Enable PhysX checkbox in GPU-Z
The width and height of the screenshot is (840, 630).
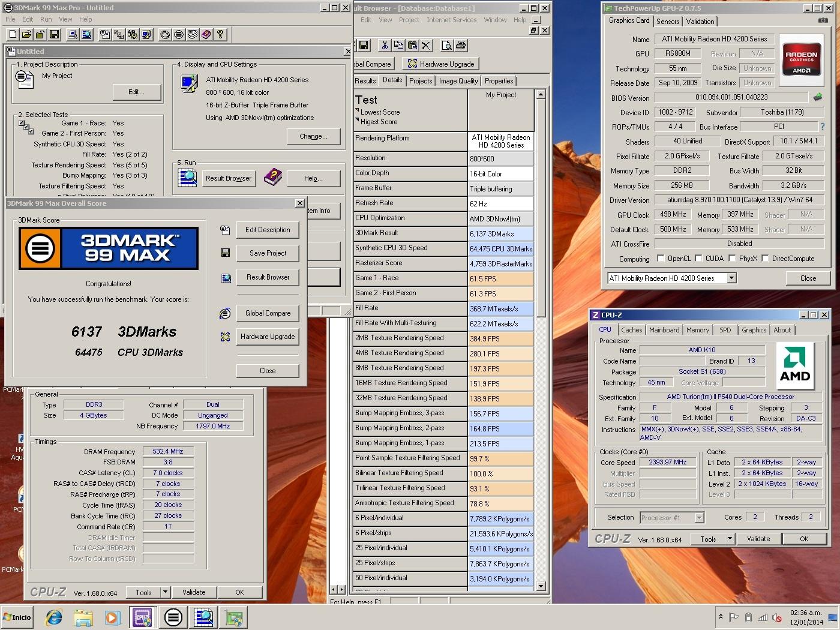(732, 259)
